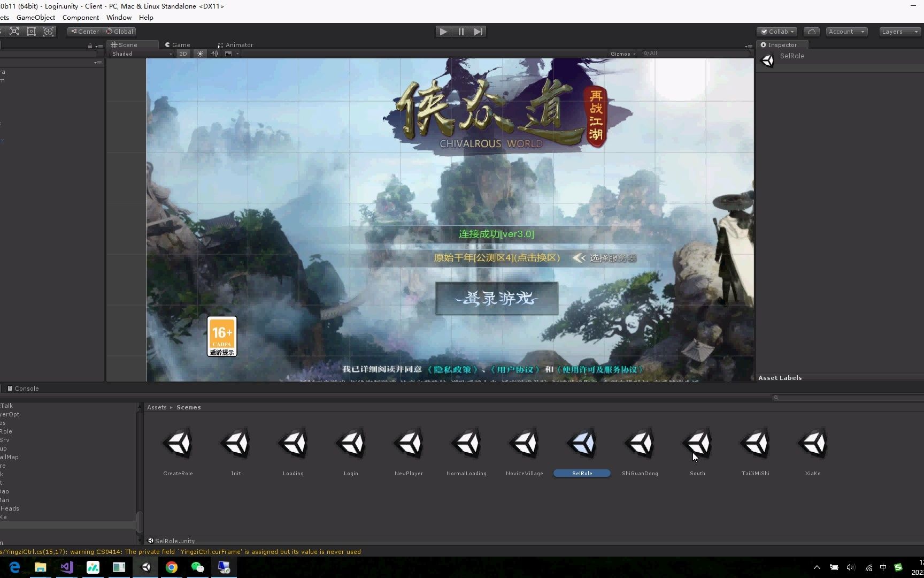Viewport: 924px width, 578px height.
Task: Open Visual Studio from taskbar
Action: (67, 567)
